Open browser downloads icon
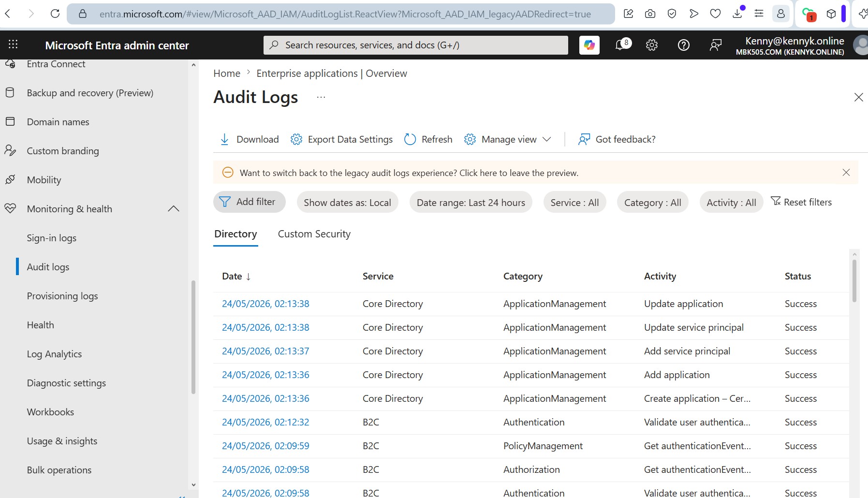868x498 pixels. [737, 14]
